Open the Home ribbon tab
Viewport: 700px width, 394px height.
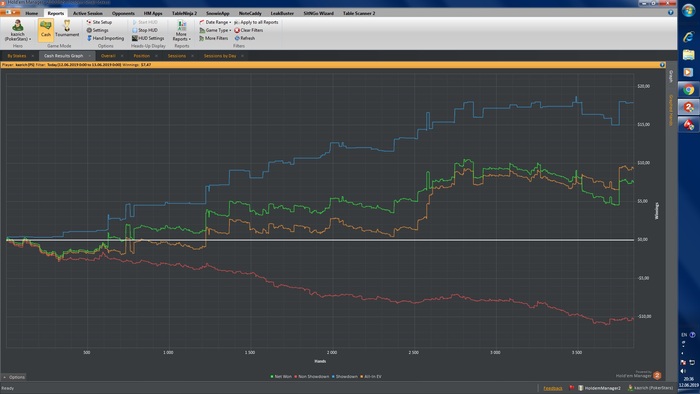(x=32, y=13)
